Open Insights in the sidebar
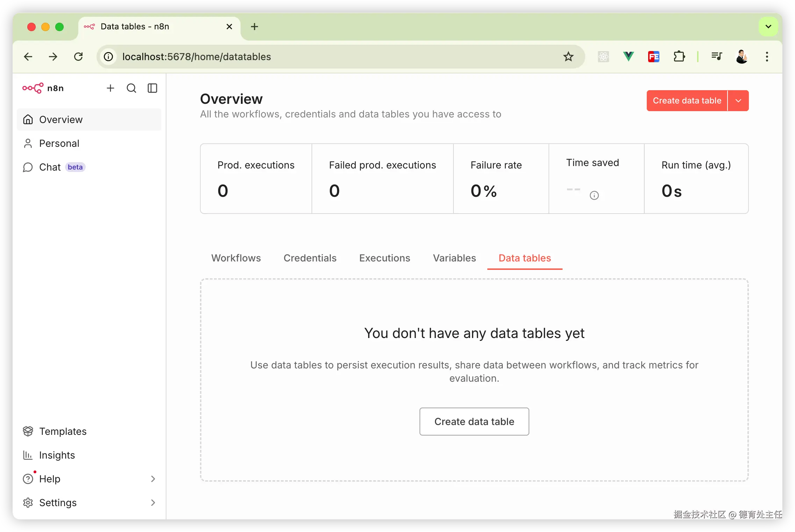 point(57,455)
